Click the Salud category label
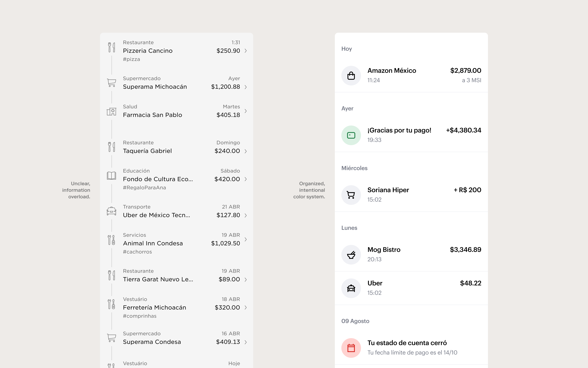The image size is (588, 368). [130, 107]
